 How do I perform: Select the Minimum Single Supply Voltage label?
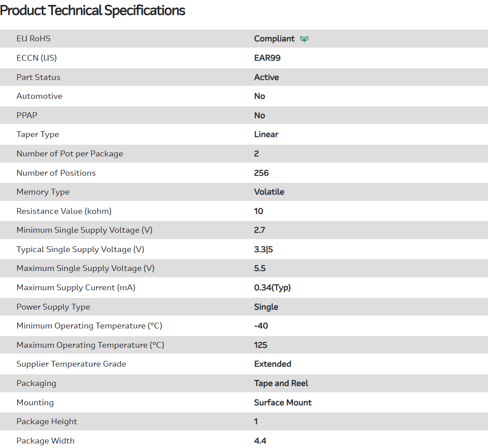coord(85,230)
